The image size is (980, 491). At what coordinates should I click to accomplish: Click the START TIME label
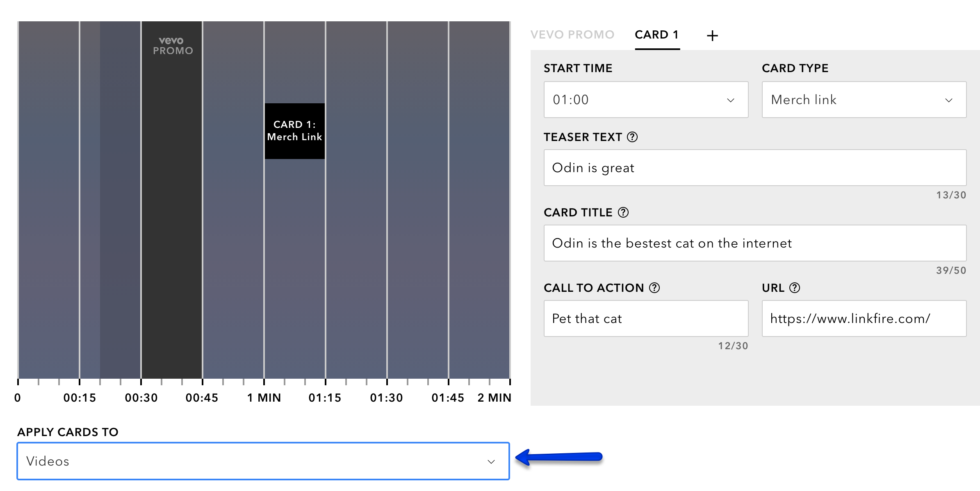[x=578, y=68]
